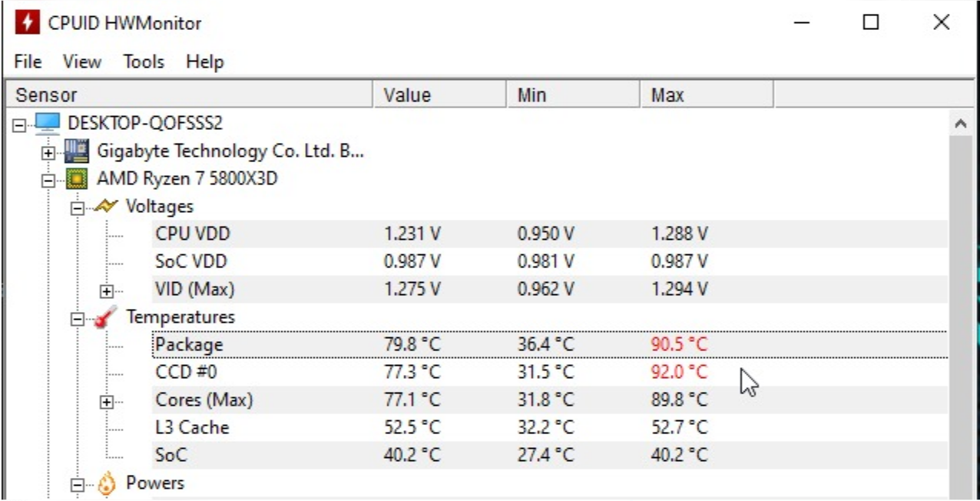
Task: Click the Max column header
Action: click(707, 95)
